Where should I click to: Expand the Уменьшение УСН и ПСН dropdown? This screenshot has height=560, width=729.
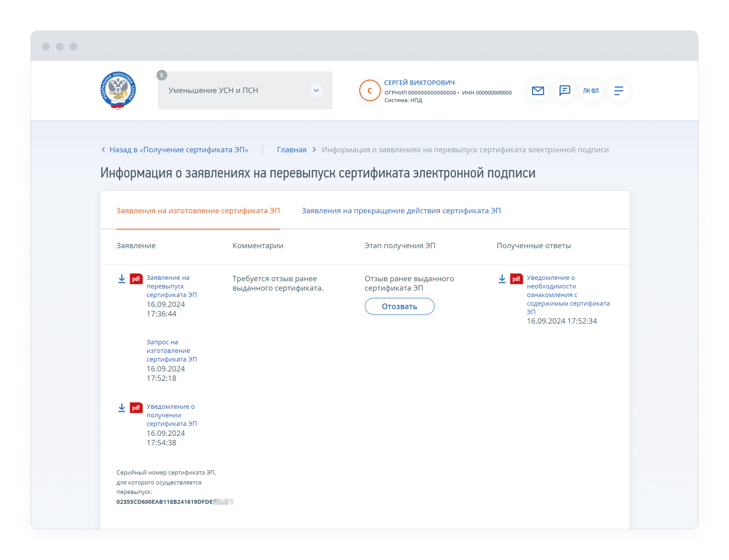point(245,90)
